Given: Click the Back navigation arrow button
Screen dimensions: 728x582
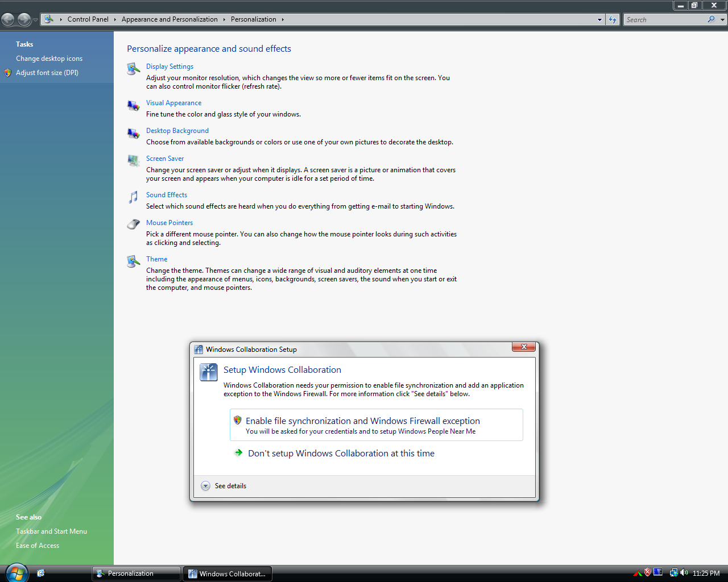Looking at the screenshot, I should coord(8,19).
